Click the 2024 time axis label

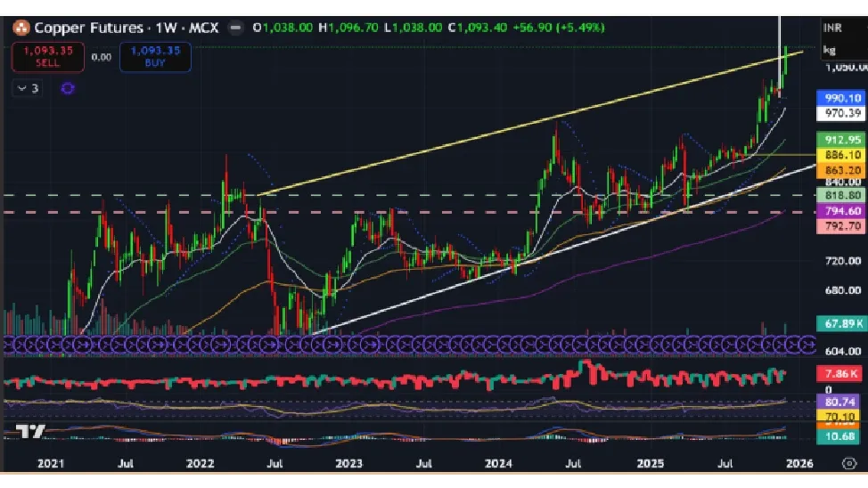pyautogui.click(x=498, y=464)
